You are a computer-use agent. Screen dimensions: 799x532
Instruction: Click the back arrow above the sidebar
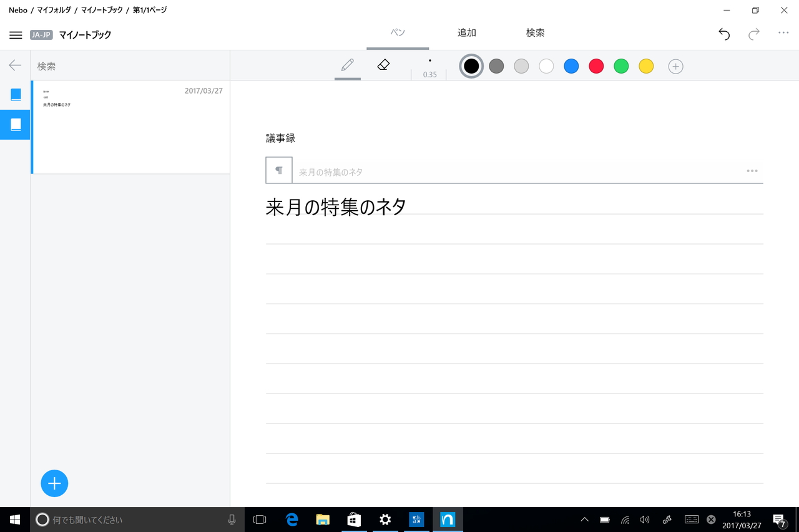click(14, 65)
